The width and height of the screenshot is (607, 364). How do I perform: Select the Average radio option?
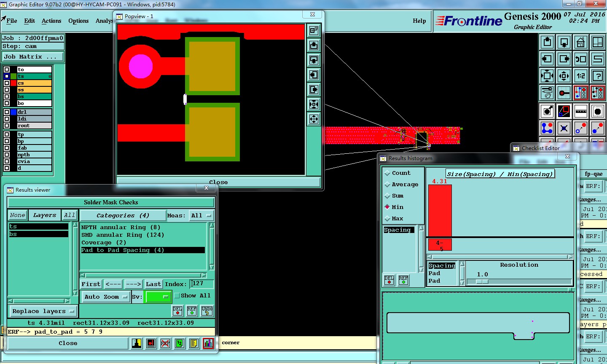tap(387, 185)
